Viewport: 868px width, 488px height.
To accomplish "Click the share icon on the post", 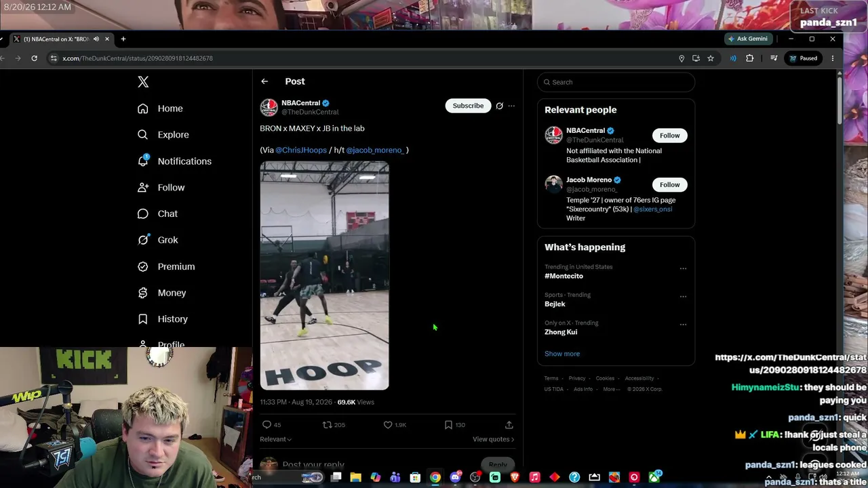I will [509, 425].
